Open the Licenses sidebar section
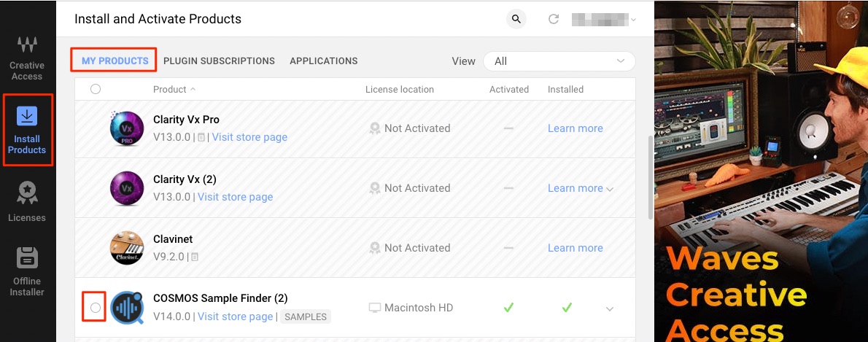 [x=26, y=202]
